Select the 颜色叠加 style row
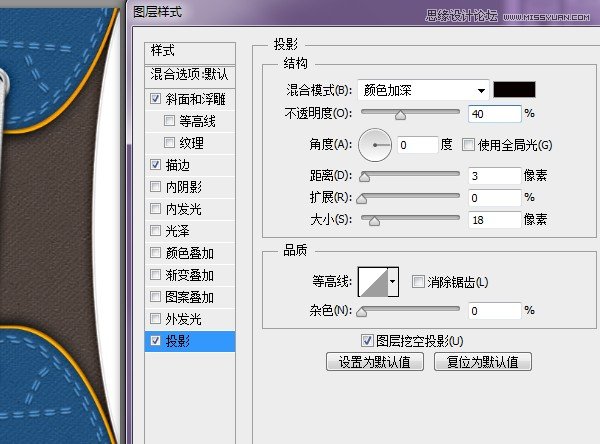600x444 pixels. point(190,253)
